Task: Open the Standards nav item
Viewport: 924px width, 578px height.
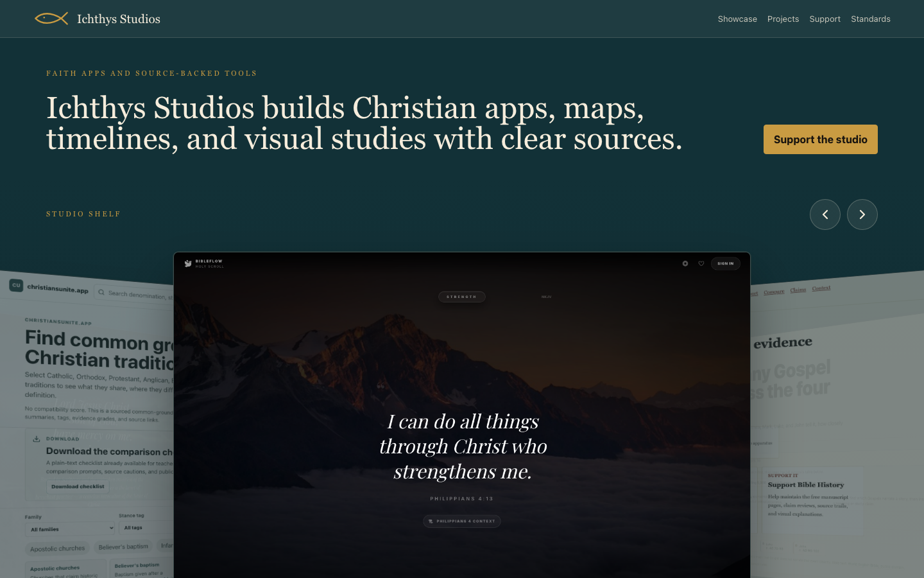Action: point(870,19)
